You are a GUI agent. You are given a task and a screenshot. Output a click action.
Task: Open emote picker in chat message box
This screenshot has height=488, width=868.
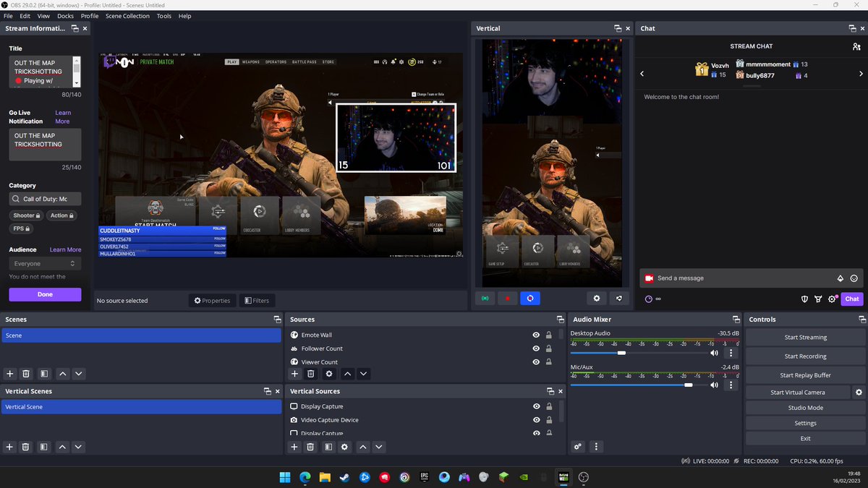854,278
